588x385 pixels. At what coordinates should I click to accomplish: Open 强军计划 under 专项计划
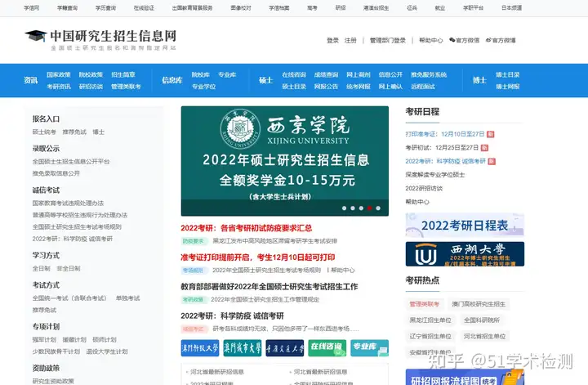click(x=44, y=339)
